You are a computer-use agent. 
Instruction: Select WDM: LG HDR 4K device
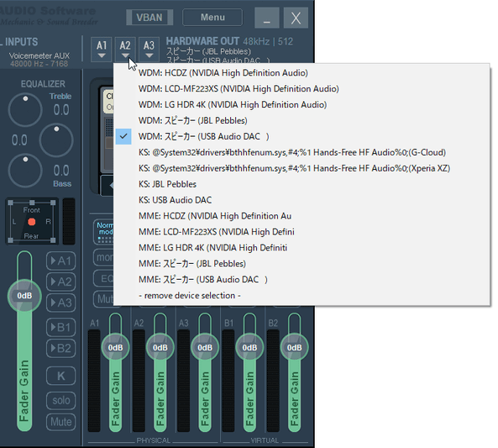[301, 104]
